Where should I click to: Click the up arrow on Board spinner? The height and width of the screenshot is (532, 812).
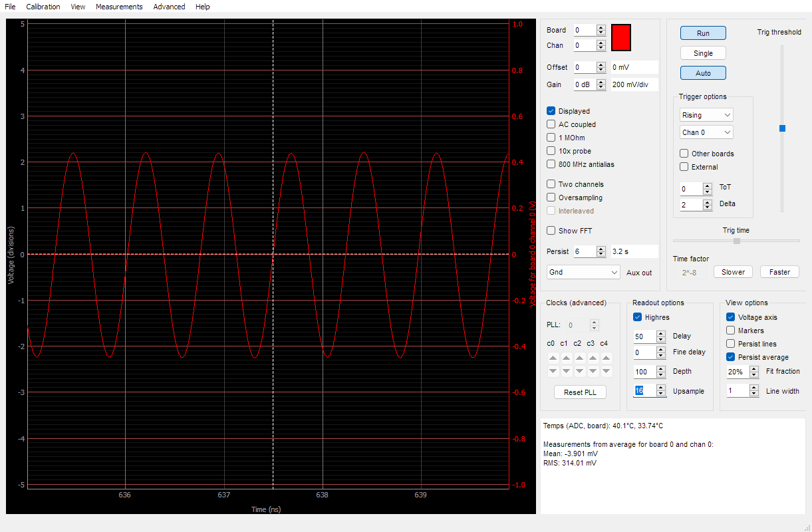(601, 27)
